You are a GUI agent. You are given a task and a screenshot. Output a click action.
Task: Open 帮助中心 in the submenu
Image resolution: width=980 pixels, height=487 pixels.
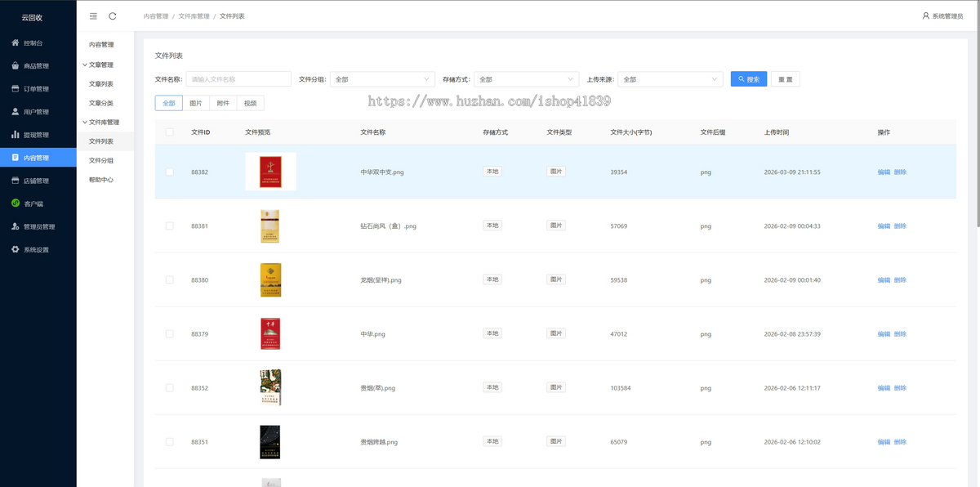point(101,179)
